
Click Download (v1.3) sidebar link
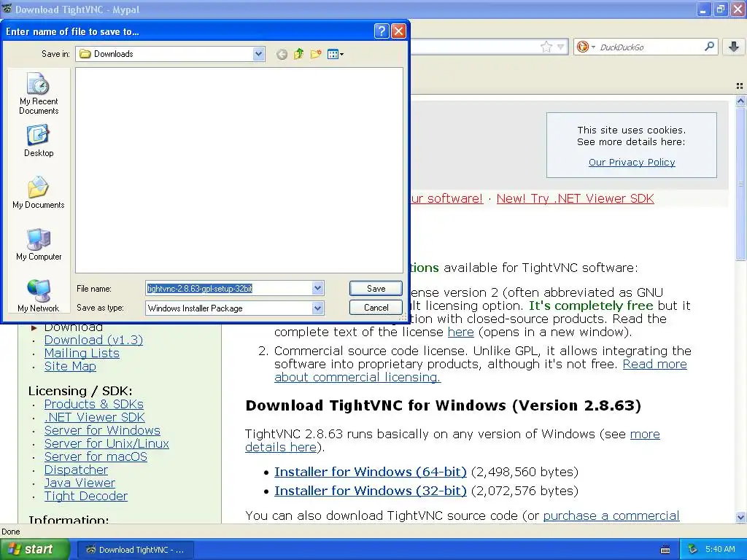coord(93,340)
